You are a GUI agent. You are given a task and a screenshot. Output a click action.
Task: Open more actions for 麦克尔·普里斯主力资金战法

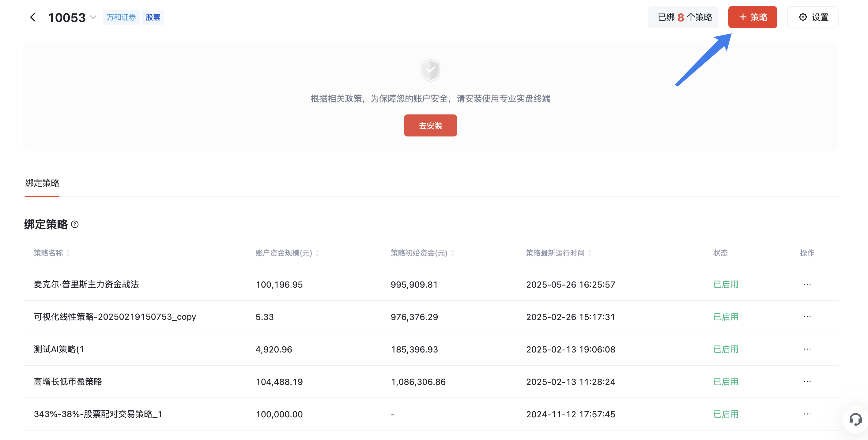pyautogui.click(x=807, y=284)
